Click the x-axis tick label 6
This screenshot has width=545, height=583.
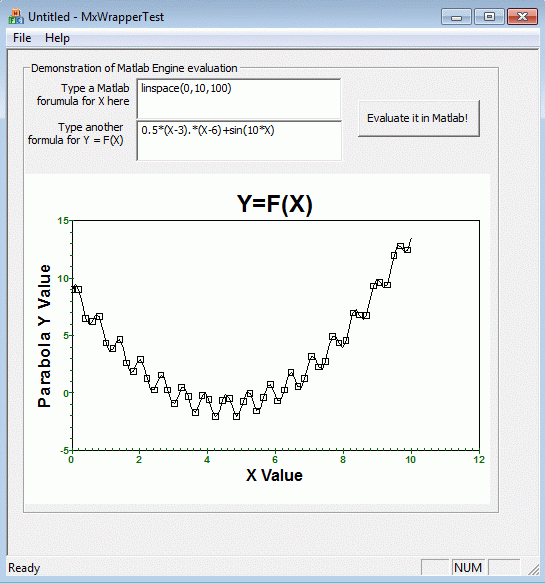[x=275, y=460]
